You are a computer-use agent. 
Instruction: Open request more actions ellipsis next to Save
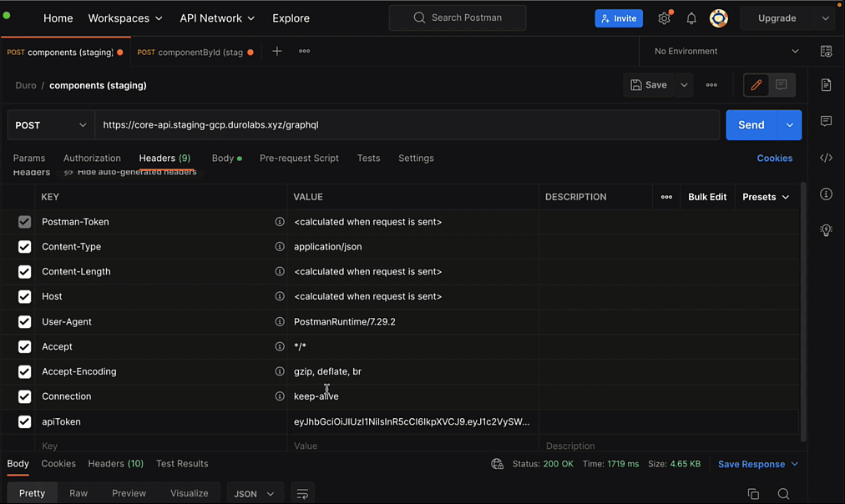pos(711,85)
